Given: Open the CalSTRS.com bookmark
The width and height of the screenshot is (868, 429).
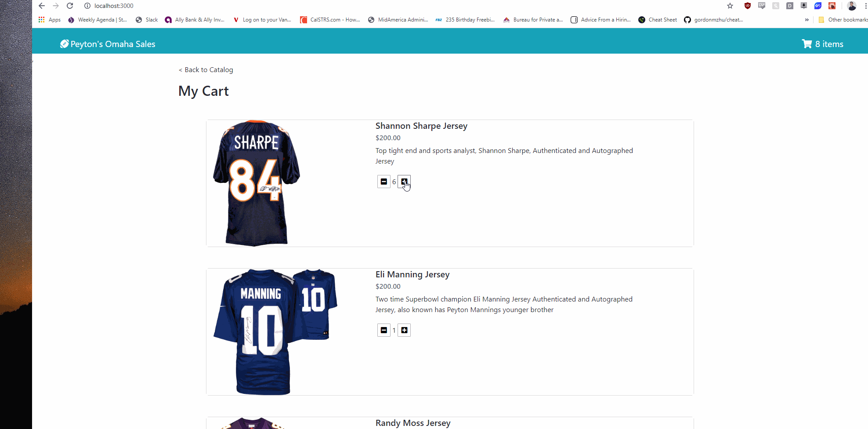Looking at the screenshot, I should point(330,20).
